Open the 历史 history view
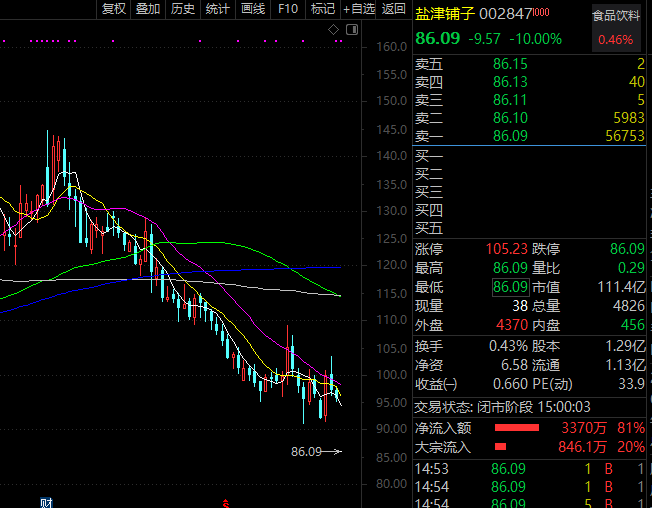Image resolution: width=652 pixels, height=508 pixels. (x=182, y=9)
